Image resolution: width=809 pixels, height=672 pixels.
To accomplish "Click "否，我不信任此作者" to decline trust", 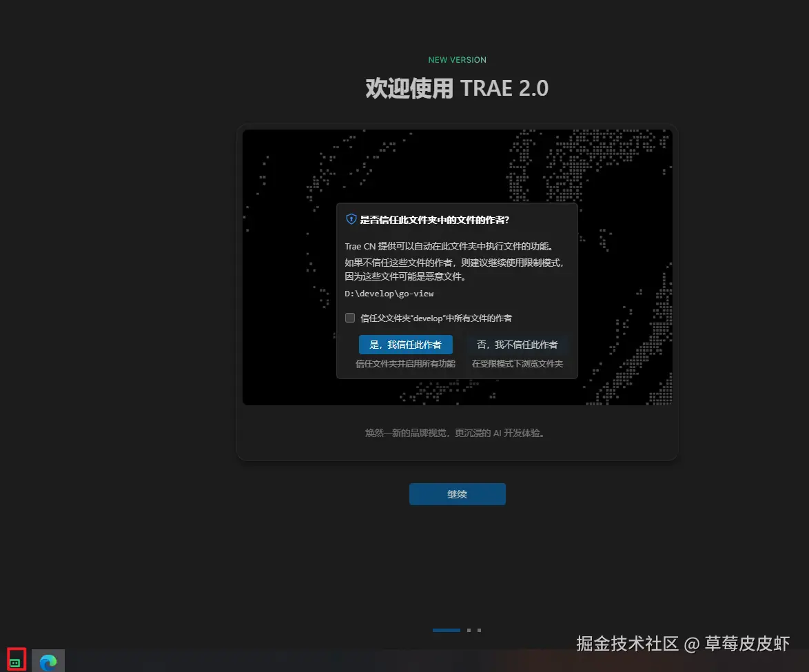I will coord(518,345).
